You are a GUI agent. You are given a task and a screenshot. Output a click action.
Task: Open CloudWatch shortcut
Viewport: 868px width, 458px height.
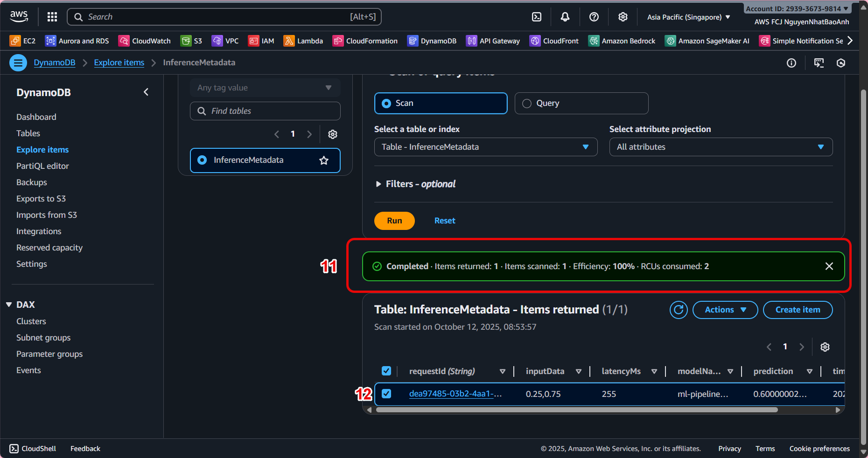click(x=145, y=41)
